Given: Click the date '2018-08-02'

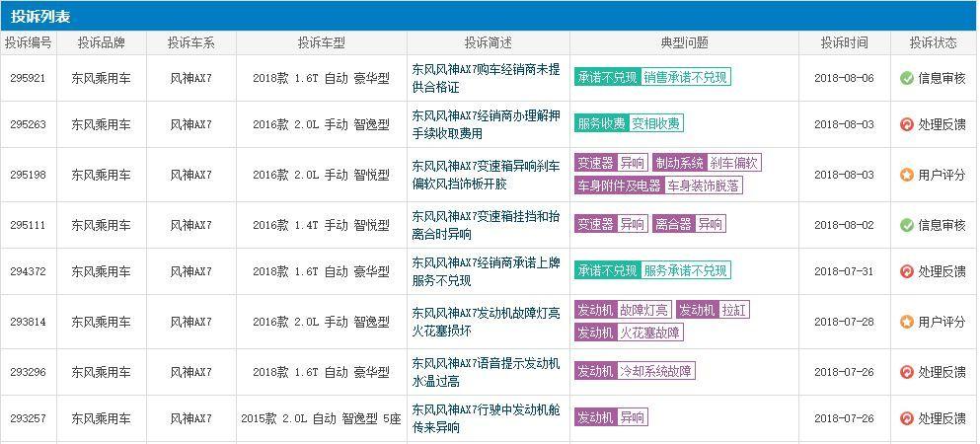Looking at the screenshot, I should 844,225.
